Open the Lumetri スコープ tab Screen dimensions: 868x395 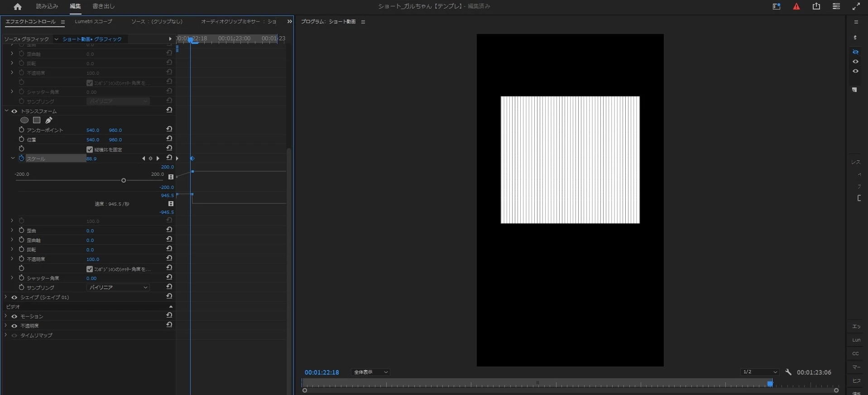[93, 21]
